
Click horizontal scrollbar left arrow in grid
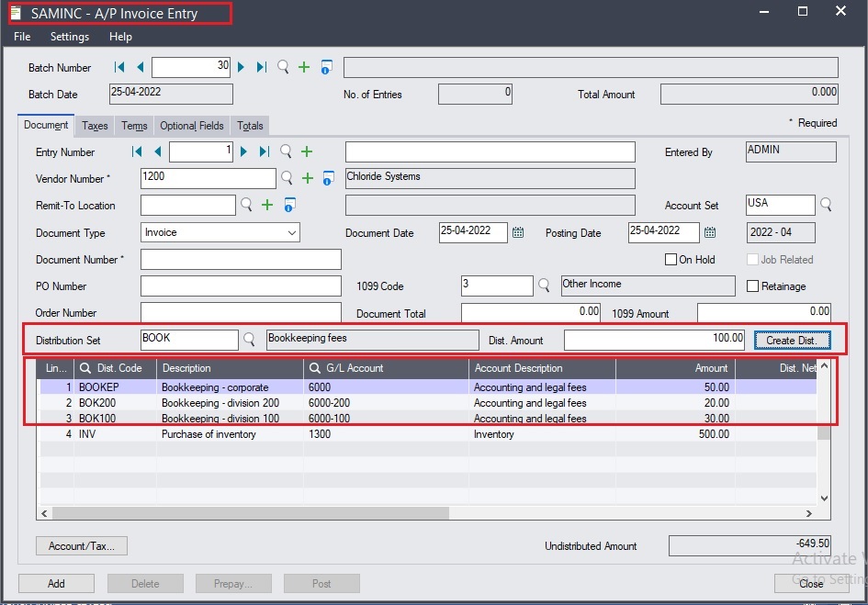[44, 513]
